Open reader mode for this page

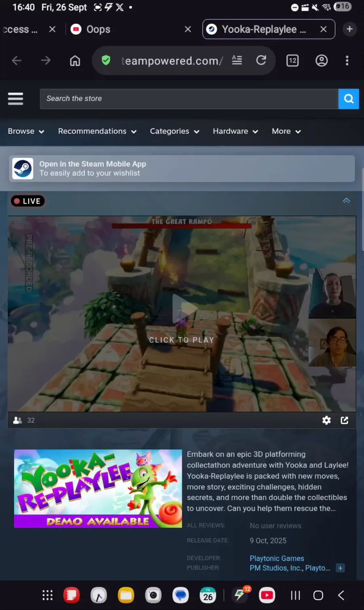[x=237, y=60]
